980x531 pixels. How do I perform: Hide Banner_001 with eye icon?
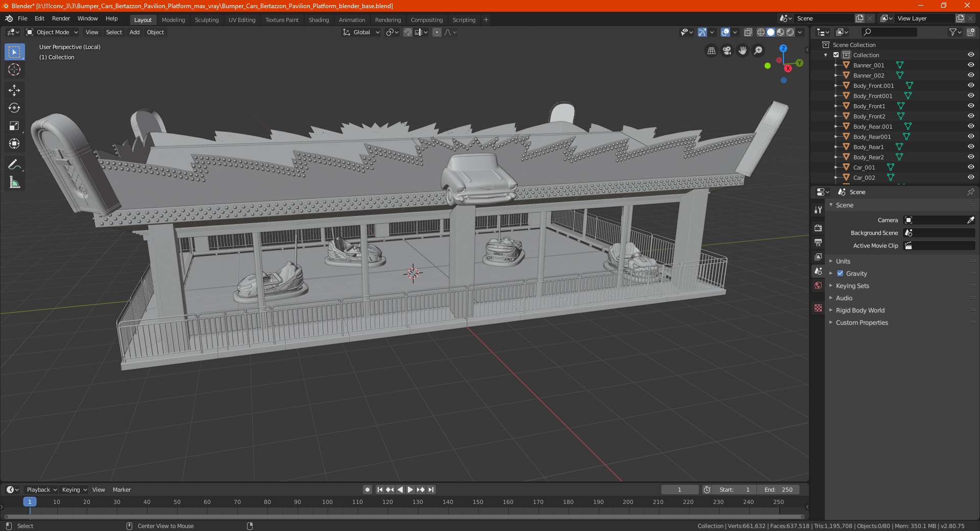pos(971,65)
